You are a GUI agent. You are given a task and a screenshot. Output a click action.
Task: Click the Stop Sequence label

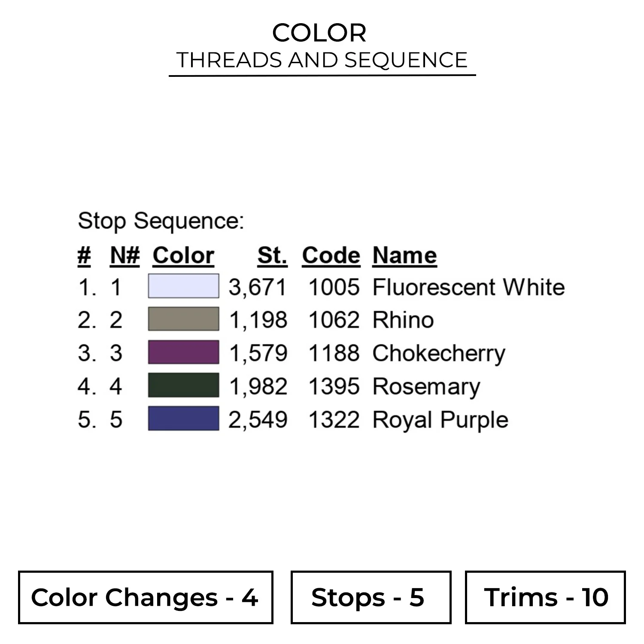pos(161,221)
